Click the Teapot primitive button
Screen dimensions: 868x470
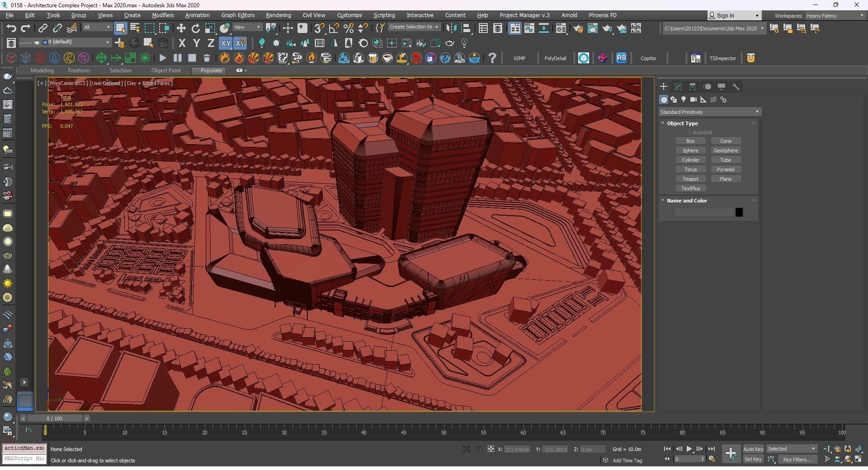(x=690, y=179)
